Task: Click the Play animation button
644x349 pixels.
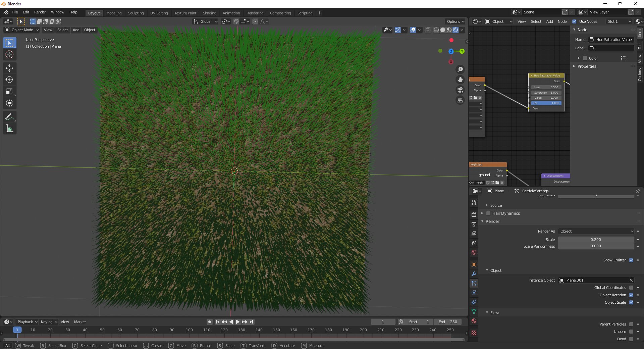Action: pos(238,322)
